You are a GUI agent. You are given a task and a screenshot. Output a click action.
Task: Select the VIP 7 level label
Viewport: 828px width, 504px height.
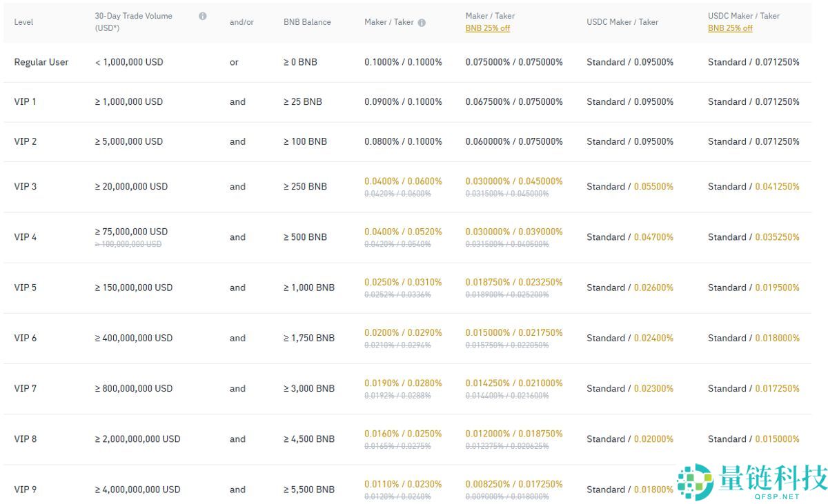(x=26, y=388)
